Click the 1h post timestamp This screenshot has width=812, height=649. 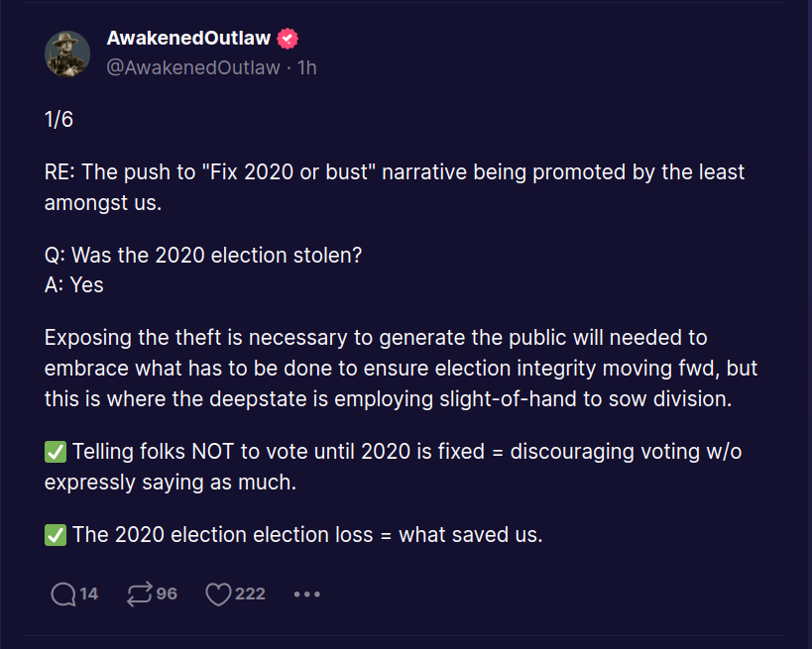coord(306,67)
